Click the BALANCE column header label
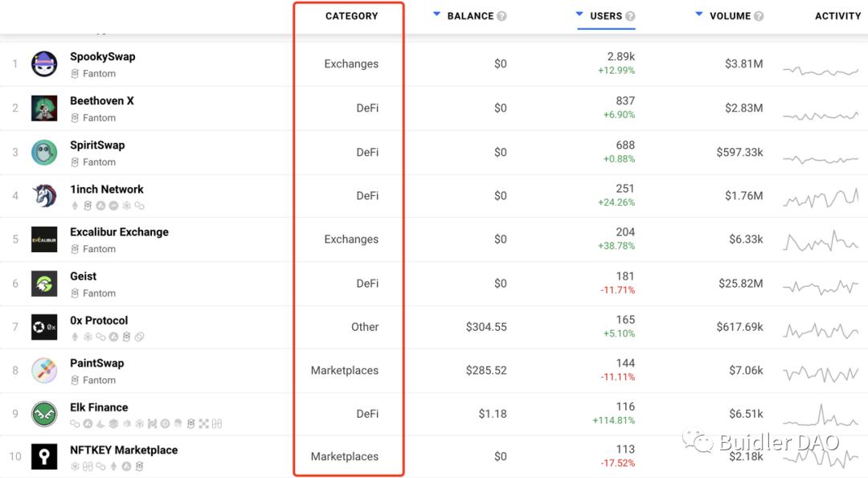The width and height of the screenshot is (868, 478). tap(470, 16)
